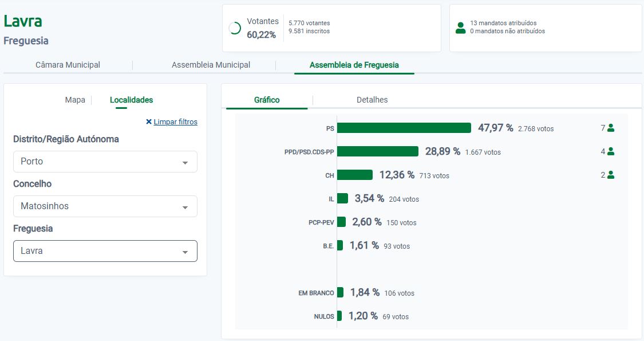Click the PPD/PSD.CDS-PP seats person icon
The width and height of the screenshot is (644, 341).
611,152
